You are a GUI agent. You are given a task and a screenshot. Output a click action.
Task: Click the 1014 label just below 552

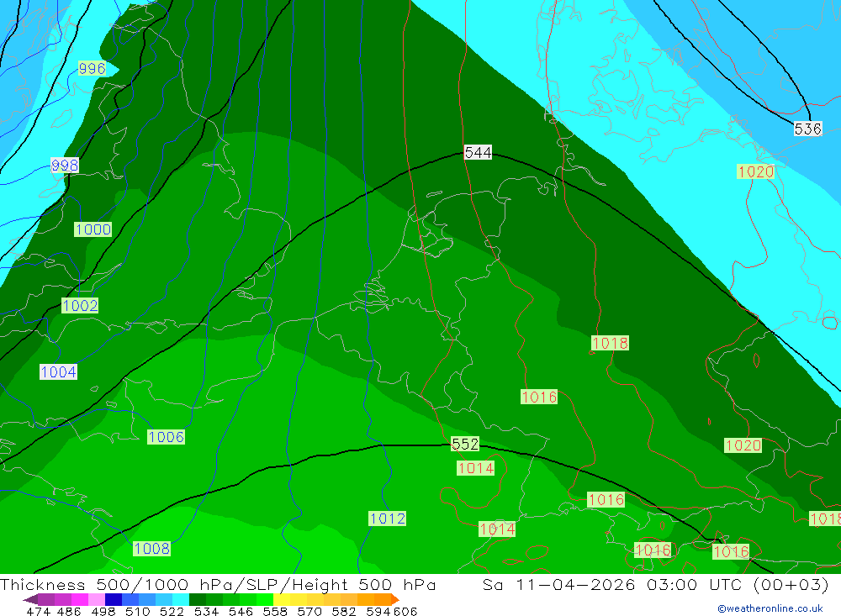[476, 469]
